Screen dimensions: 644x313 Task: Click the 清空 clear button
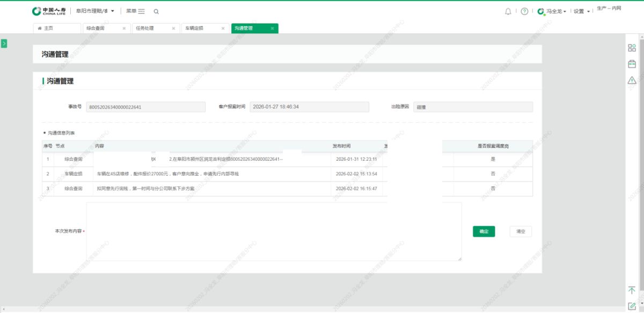click(x=520, y=231)
